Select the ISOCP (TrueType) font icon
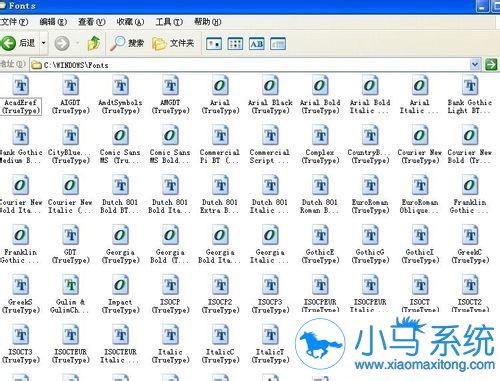This screenshot has height=381, width=500. [x=171, y=285]
